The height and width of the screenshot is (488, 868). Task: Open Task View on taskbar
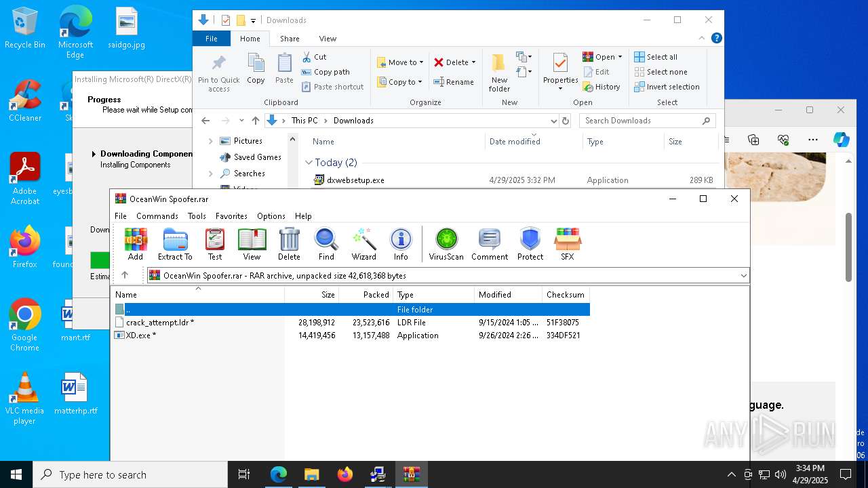tap(244, 474)
